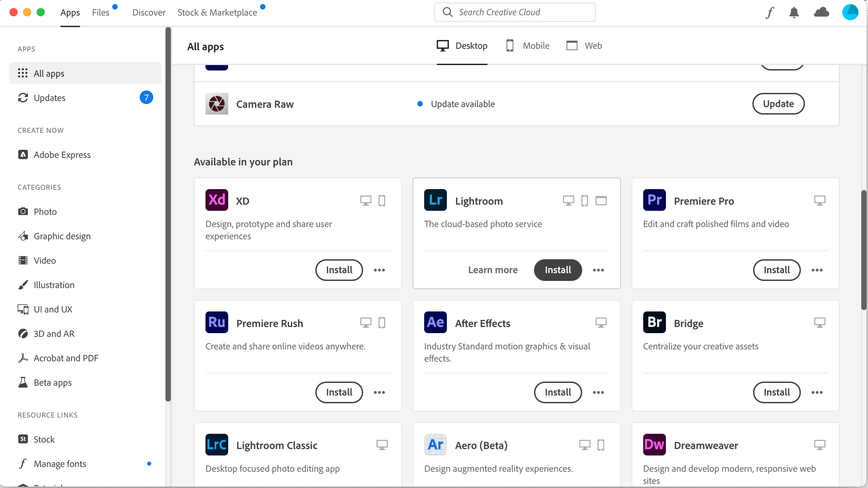Click the Lightroom Classic LrC icon
Viewport: 868px width, 488px height.
217,445
